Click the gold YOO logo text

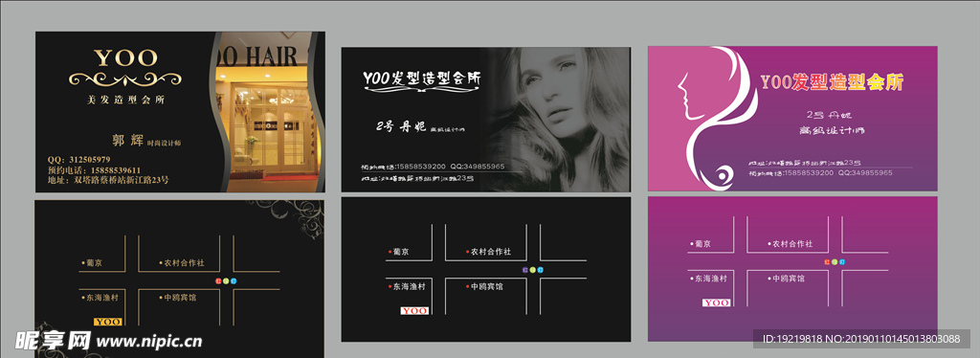(x=125, y=58)
